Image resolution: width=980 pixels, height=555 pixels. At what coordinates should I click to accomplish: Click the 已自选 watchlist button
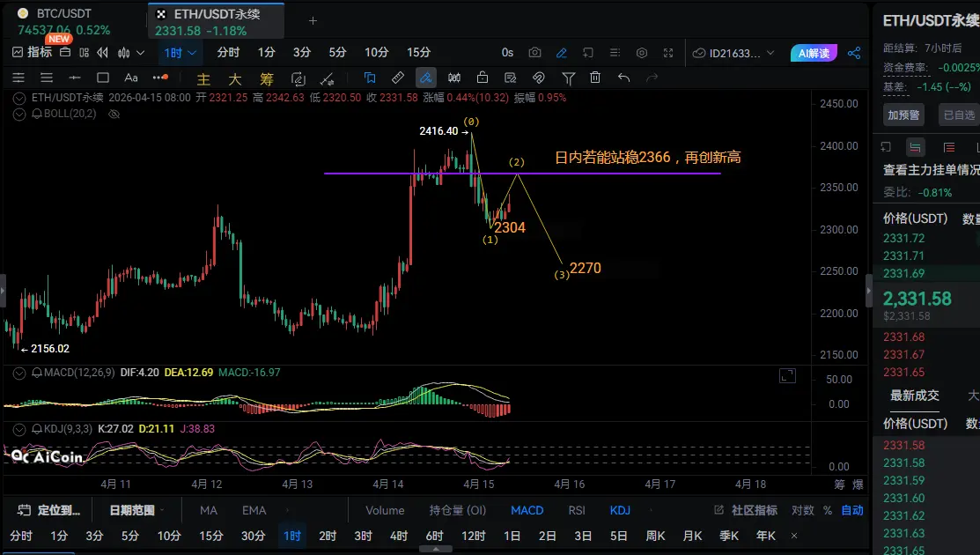958,115
